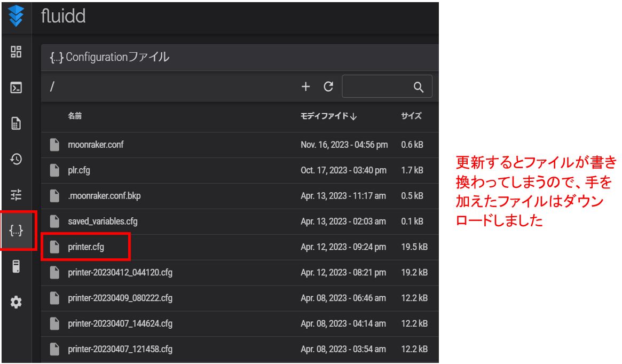Screen dimensions: 622x364
Task: Click date Nov. 16, 2023 - 04:56 pm
Action: click(344, 145)
